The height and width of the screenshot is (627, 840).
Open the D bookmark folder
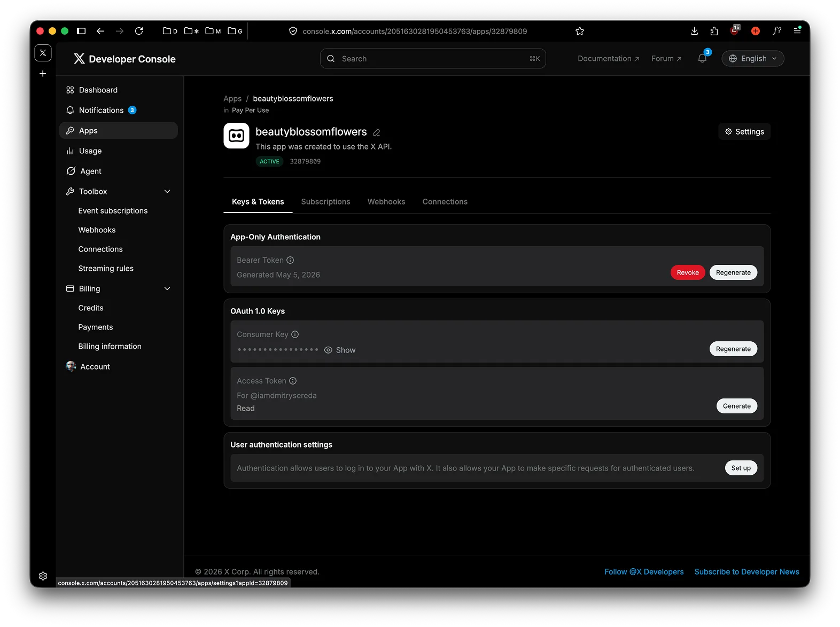point(170,31)
